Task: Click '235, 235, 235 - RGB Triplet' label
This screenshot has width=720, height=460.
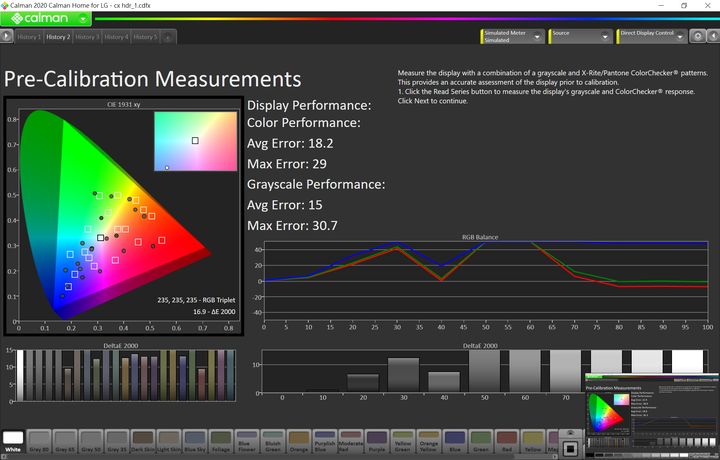Action: pos(196,300)
